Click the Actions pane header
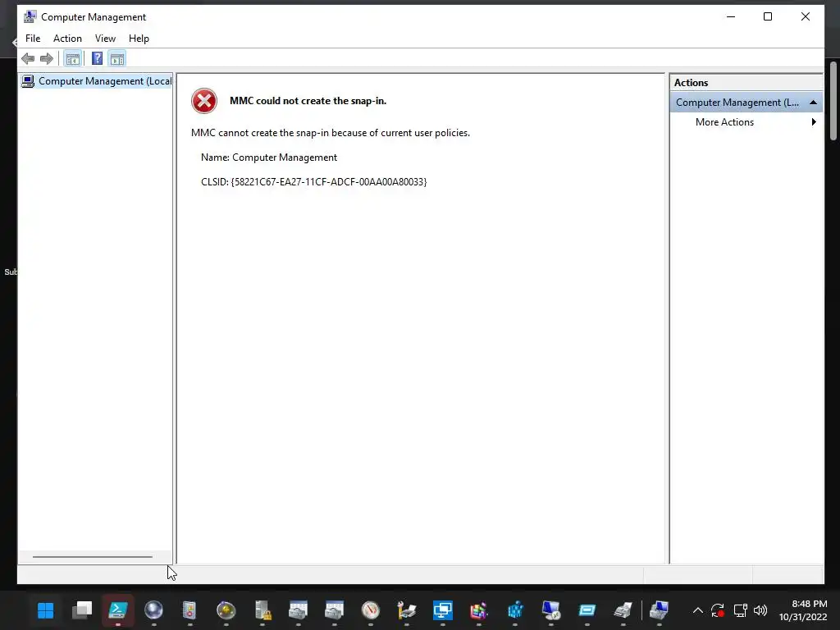This screenshot has height=630, width=840. 746,83
